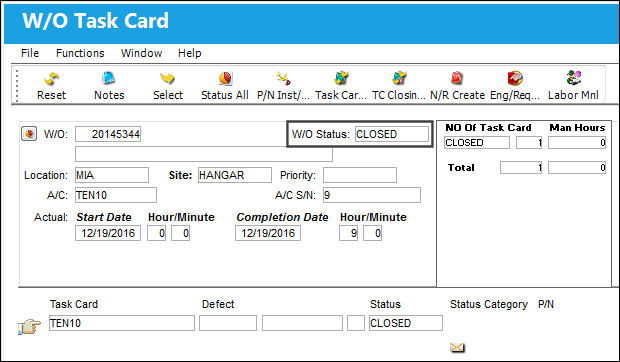Click the first empty Defect field
Viewport: 620px width, 362px height.
click(x=228, y=323)
